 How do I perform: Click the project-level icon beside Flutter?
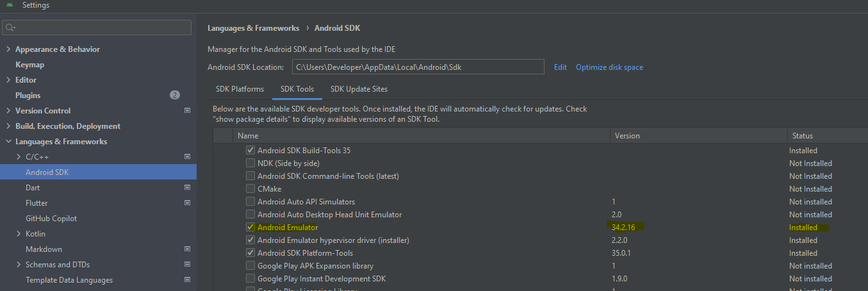point(187,203)
